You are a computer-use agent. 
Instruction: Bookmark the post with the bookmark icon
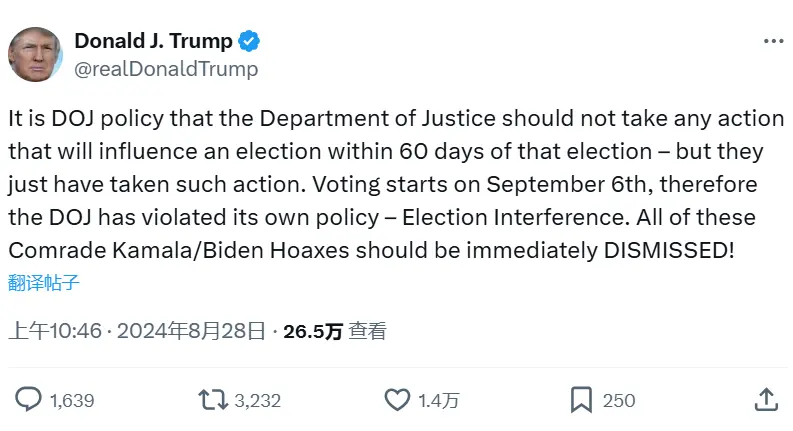581,399
